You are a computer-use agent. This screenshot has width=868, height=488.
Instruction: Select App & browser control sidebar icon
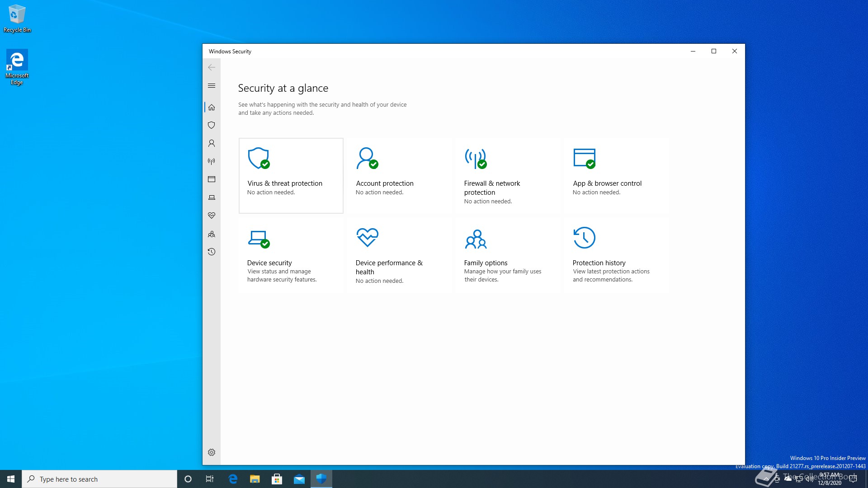coord(211,179)
